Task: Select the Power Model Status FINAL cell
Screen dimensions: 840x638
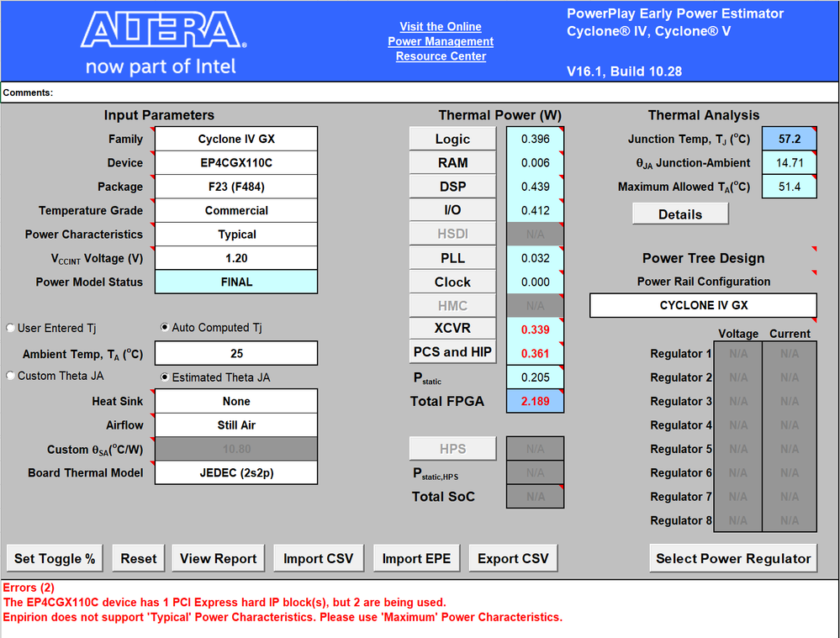Action: coord(236,282)
